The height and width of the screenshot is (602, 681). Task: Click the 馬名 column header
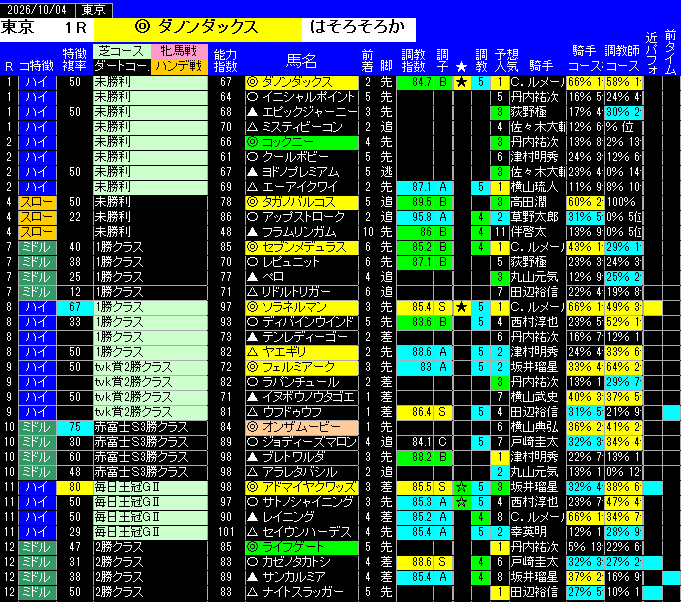pos(301,61)
